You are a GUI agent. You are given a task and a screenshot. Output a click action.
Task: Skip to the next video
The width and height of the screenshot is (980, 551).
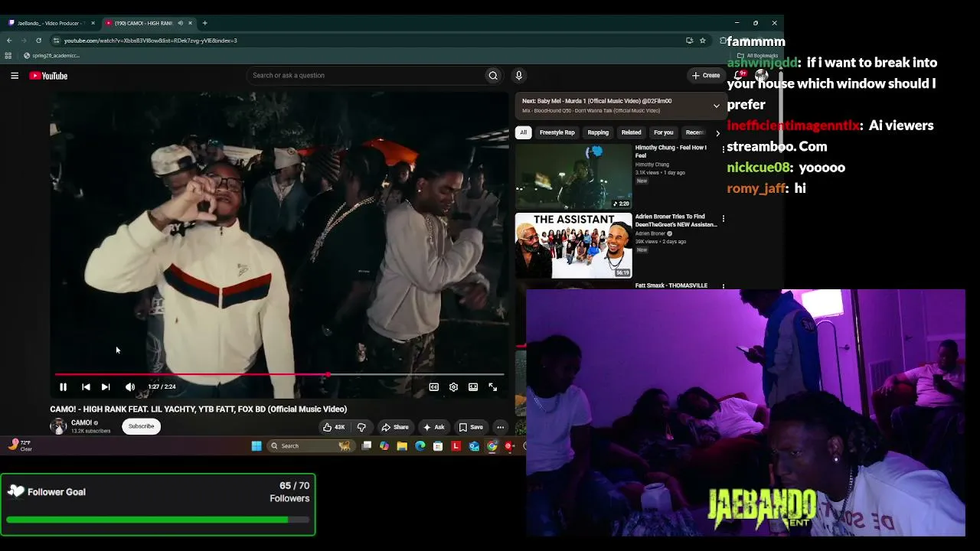(x=106, y=387)
